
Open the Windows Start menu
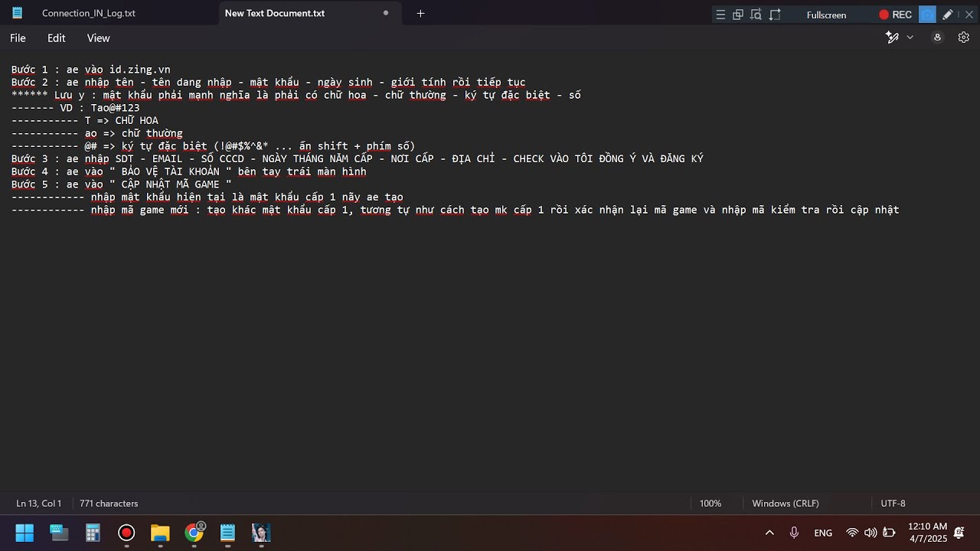(x=24, y=533)
